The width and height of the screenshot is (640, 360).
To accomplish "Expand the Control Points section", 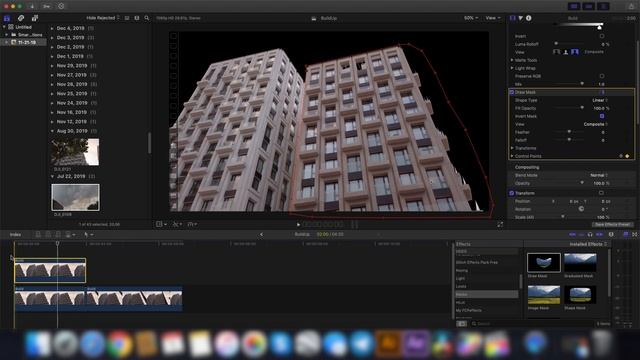I will tap(512, 156).
